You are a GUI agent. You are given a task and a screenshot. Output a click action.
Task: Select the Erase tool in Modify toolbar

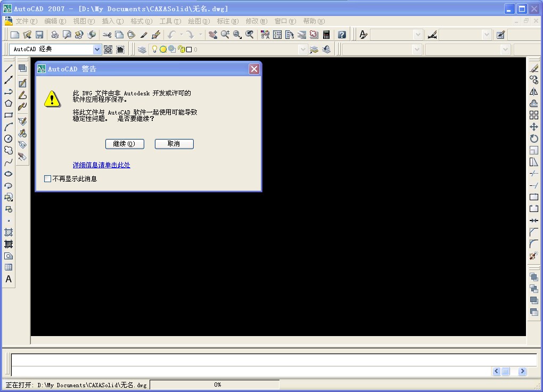coord(534,68)
